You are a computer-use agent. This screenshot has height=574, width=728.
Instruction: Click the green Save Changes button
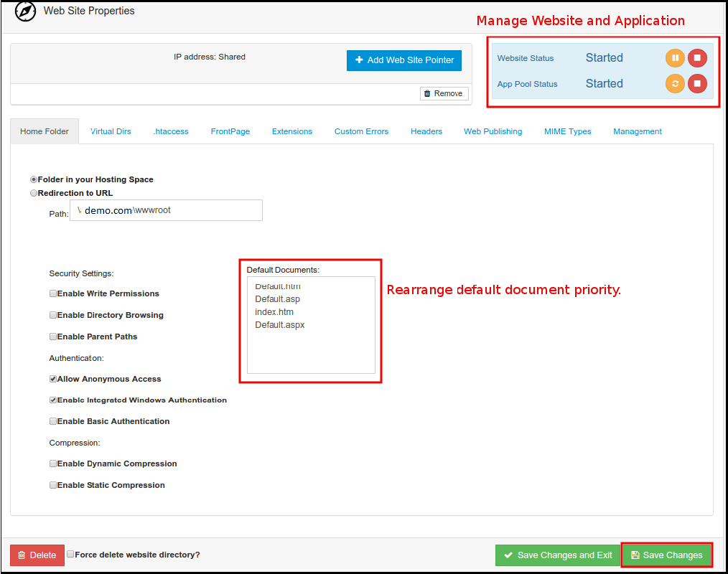point(666,555)
